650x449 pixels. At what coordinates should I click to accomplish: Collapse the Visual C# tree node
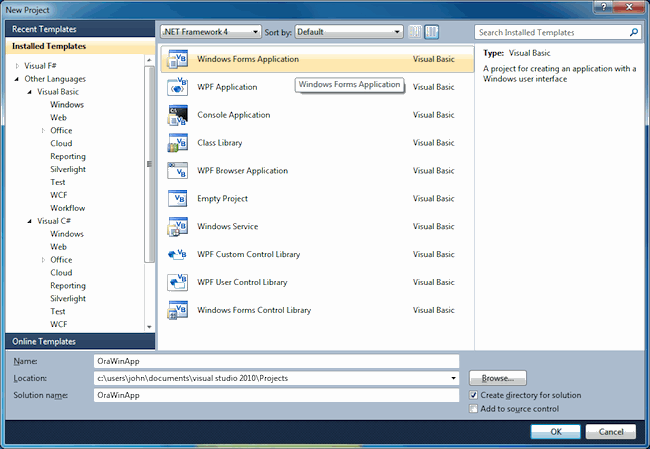pyautogui.click(x=29, y=221)
